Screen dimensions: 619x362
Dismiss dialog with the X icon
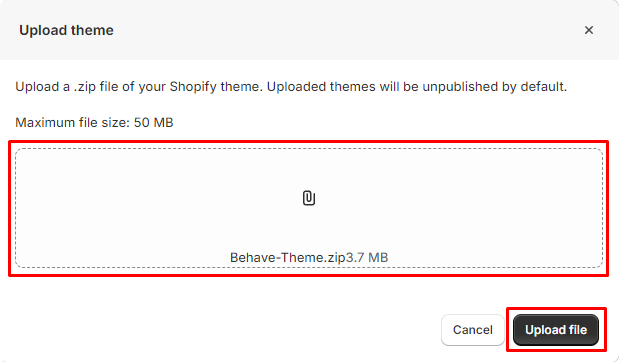pos(589,30)
